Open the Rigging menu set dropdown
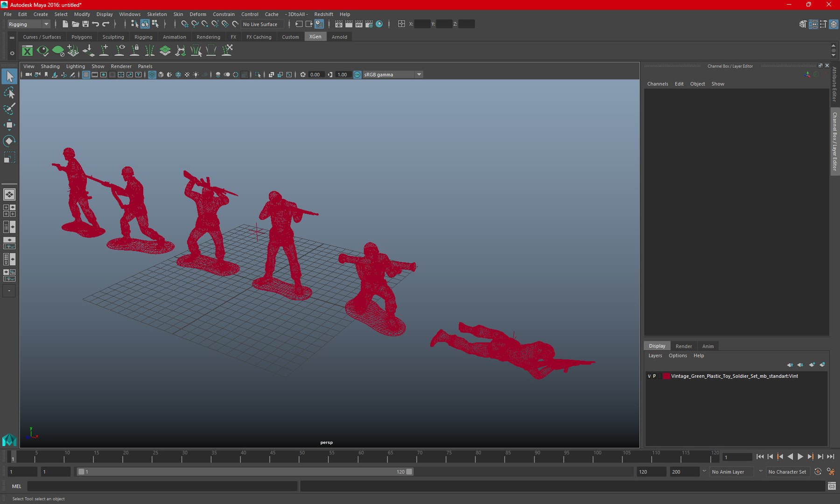The height and width of the screenshot is (504, 840). 28,24
